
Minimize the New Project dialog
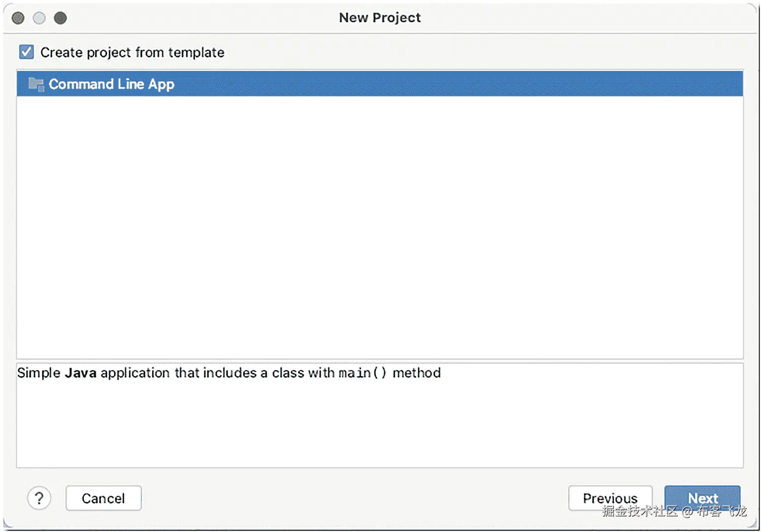tap(39, 18)
